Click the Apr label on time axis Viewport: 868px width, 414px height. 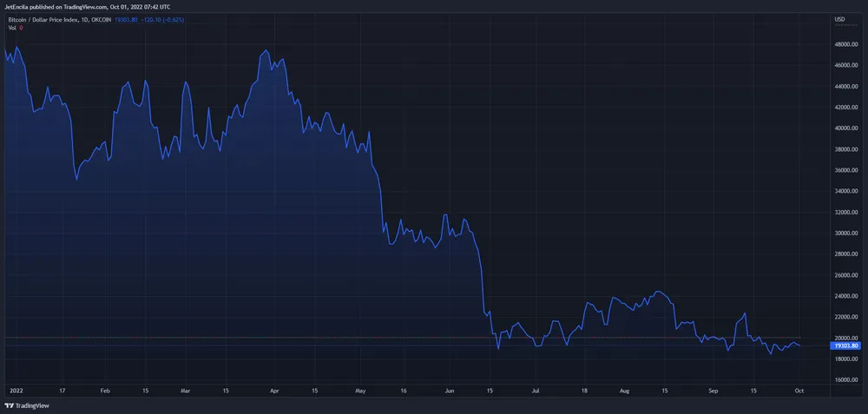click(276, 391)
